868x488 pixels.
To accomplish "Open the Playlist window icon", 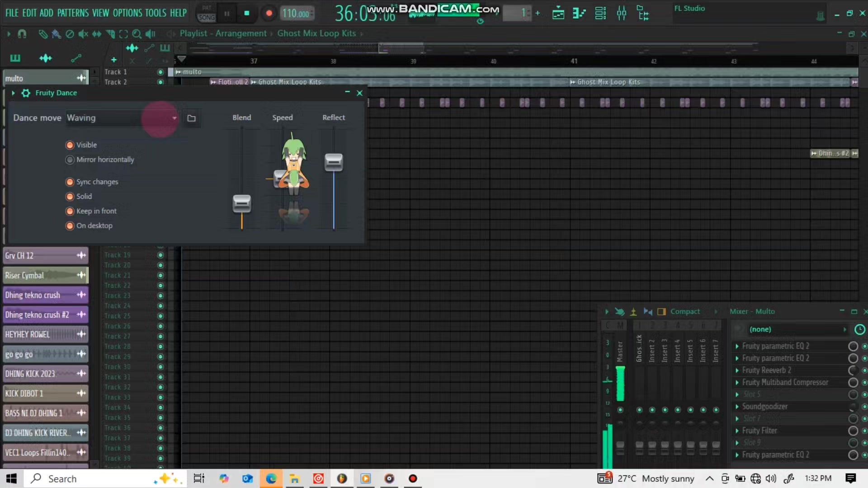I will point(558,13).
